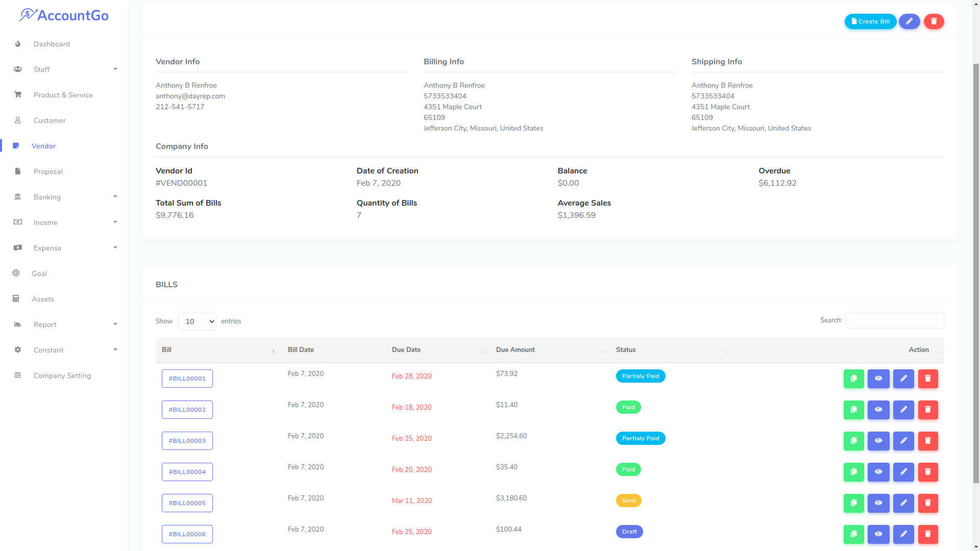The height and width of the screenshot is (551, 980).
Task: Click the edit pencil icon beside the delete button
Action: point(909,21)
